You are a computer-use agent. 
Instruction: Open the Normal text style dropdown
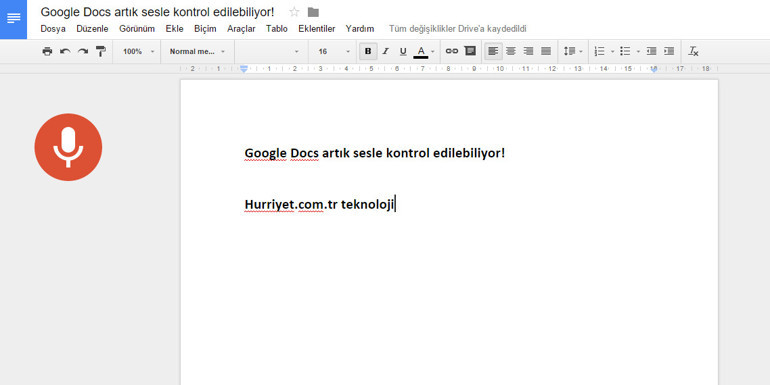pyautogui.click(x=197, y=51)
